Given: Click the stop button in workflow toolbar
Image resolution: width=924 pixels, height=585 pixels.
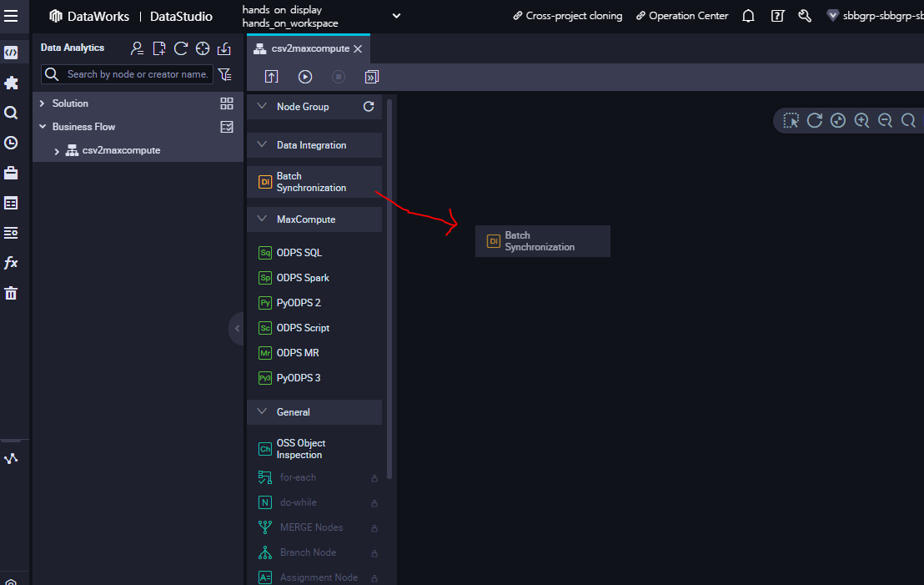Looking at the screenshot, I should click(339, 77).
